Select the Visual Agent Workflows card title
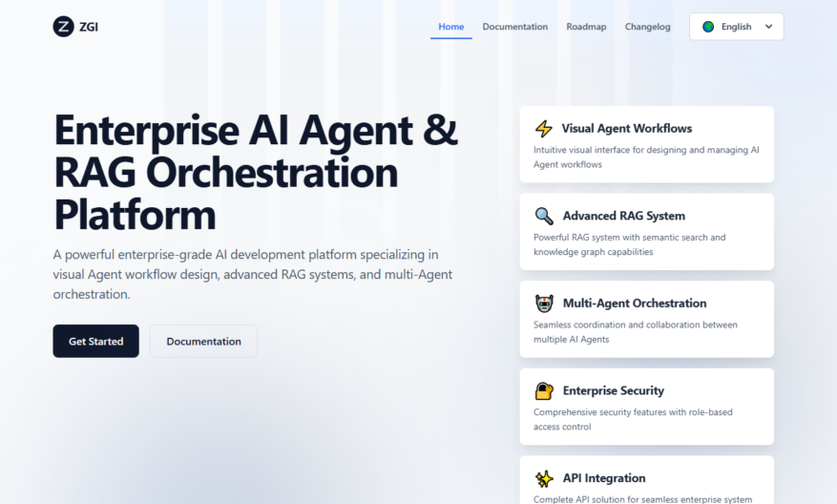837x504 pixels. (627, 129)
